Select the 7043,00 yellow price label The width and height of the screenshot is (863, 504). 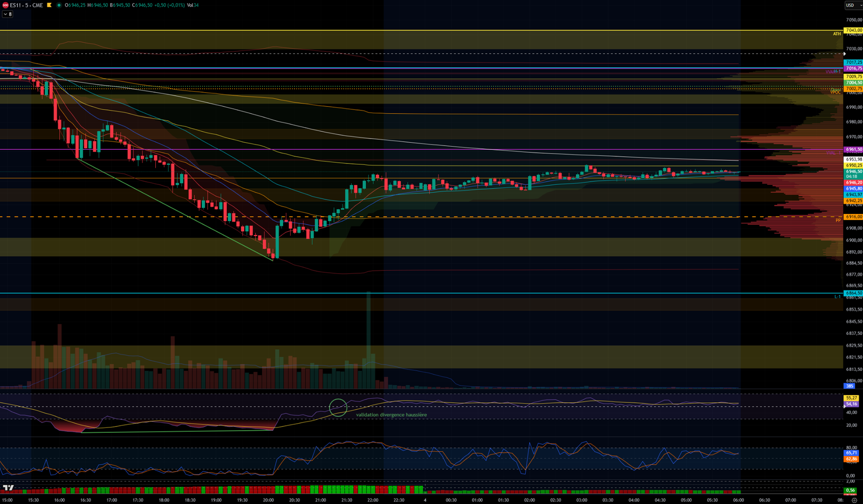(853, 30)
